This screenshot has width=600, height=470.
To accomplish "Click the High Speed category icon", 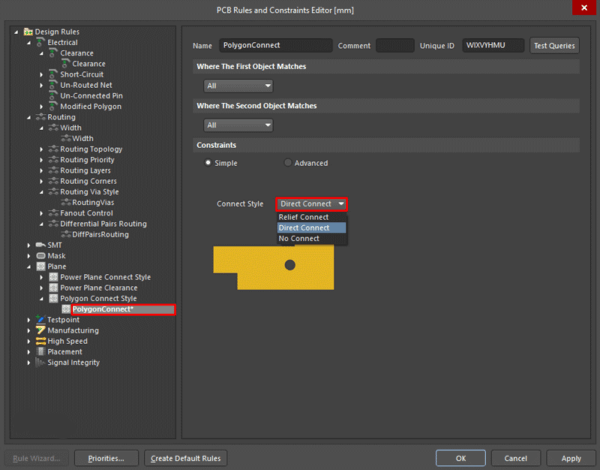I will [x=41, y=341].
